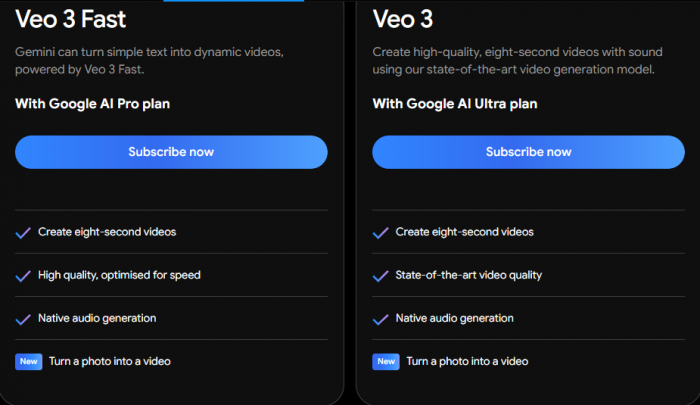Image resolution: width=700 pixels, height=405 pixels.
Task: Select the Veo 3 heading
Action: click(403, 19)
